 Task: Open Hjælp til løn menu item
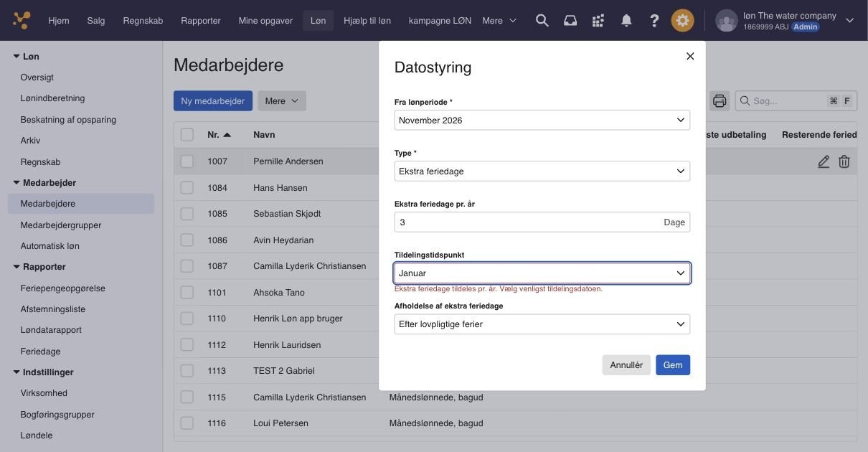click(x=367, y=21)
